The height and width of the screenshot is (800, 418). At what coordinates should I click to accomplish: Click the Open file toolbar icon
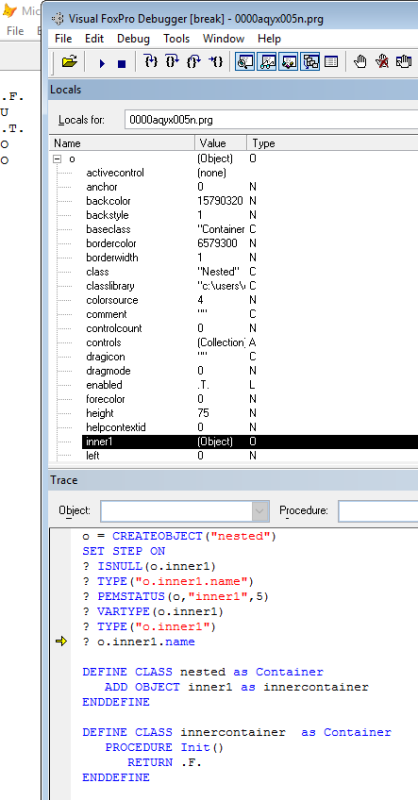pyautogui.click(x=69, y=62)
